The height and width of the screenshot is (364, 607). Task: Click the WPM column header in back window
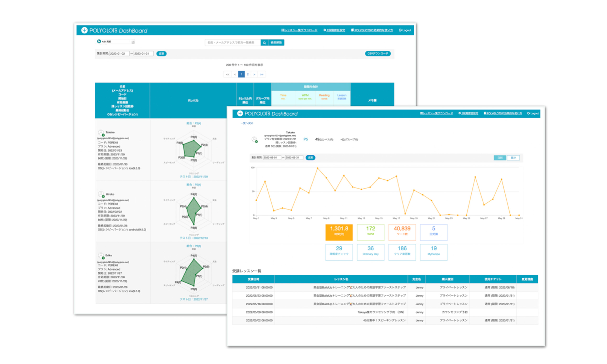[x=305, y=97]
